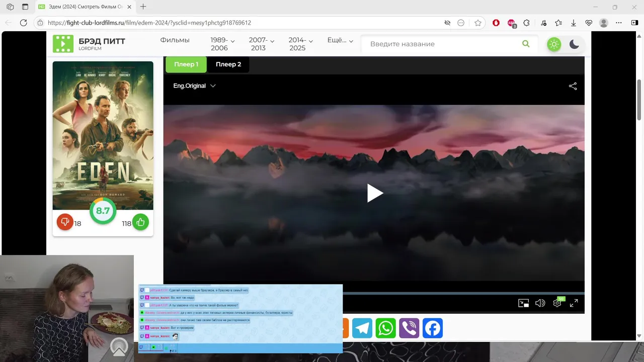Open the tab actions menu icon
Image resolution: width=644 pixels, height=362 pixels.
[25, 7]
